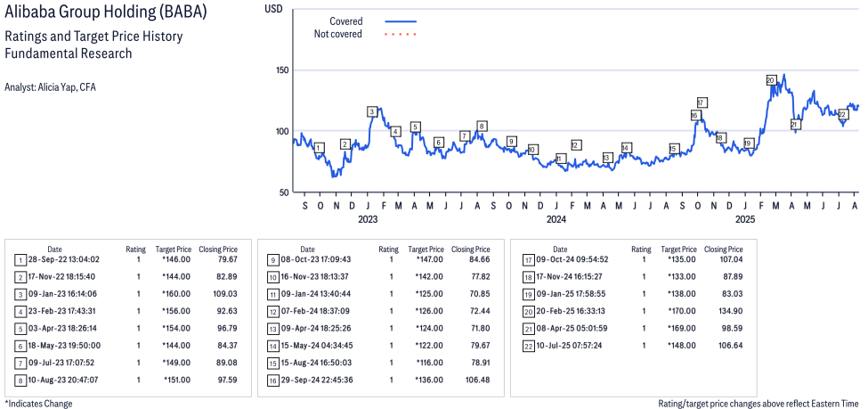Image resolution: width=868 pixels, height=409 pixels.
Task: Click the date 09-Jan-23 16:14:06
Action: click(62, 294)
